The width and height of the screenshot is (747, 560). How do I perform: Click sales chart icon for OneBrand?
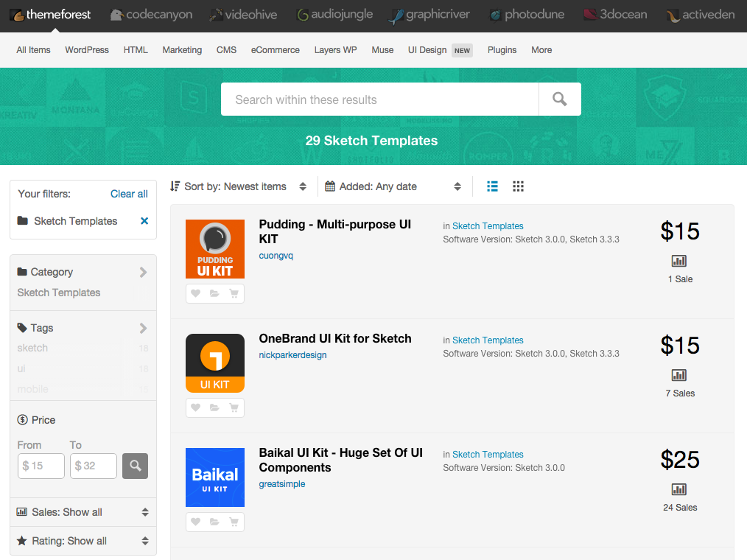(x=679, y=376)
